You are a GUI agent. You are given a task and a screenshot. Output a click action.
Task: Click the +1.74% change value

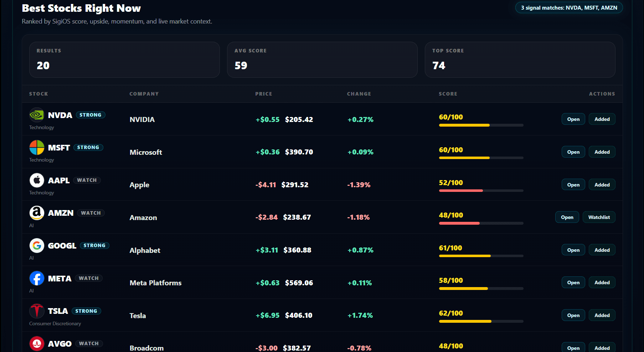coord(360,315)
